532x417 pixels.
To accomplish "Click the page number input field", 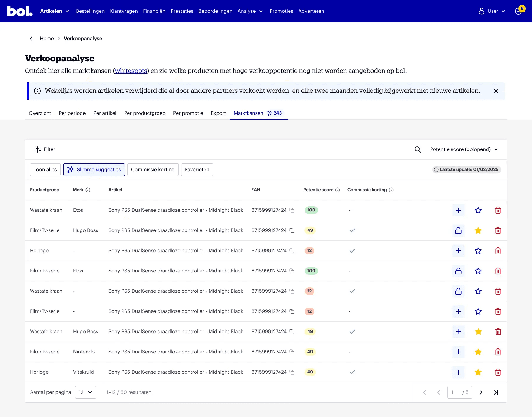I will click(x=454, y=392).
